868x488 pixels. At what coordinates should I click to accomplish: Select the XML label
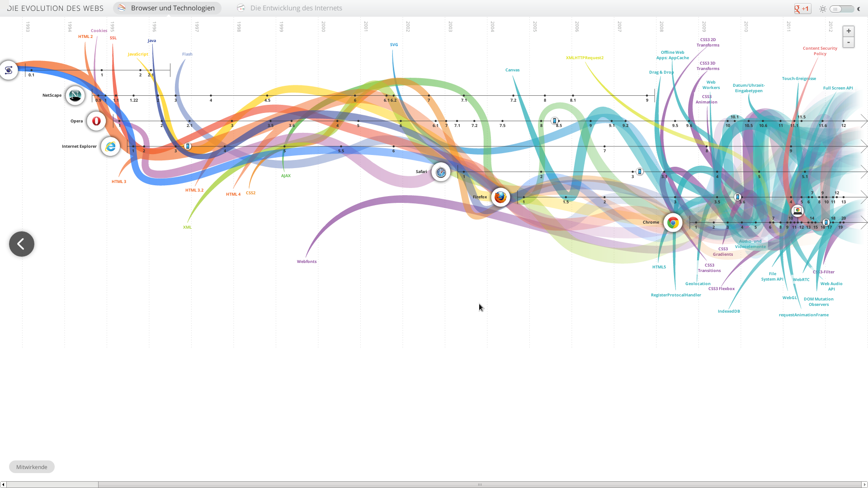point(187,227)
